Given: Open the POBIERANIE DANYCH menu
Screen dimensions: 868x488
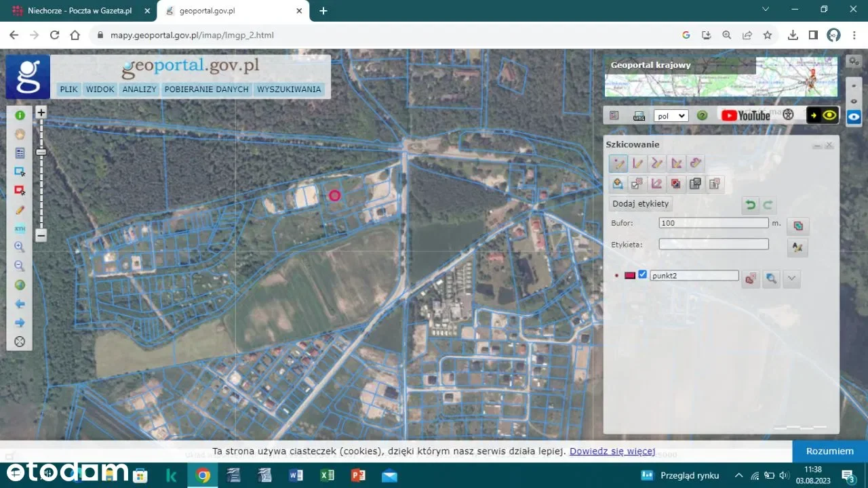Looking at the screenshot, I should point(206,89).
